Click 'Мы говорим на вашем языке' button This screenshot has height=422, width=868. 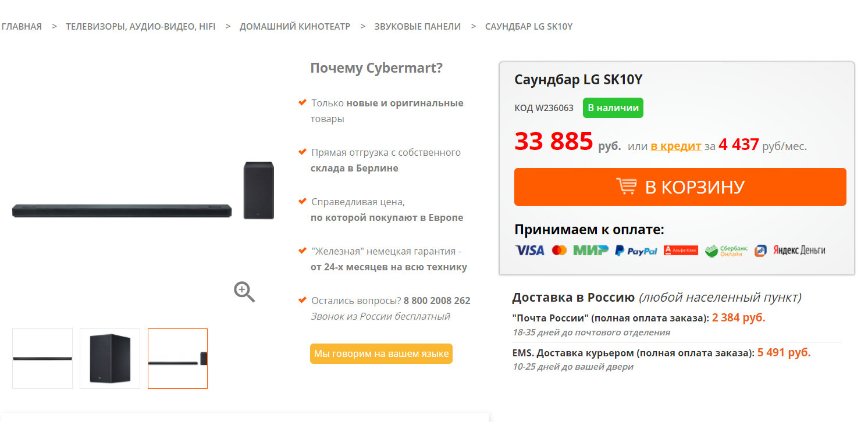[x=381, y=353]
